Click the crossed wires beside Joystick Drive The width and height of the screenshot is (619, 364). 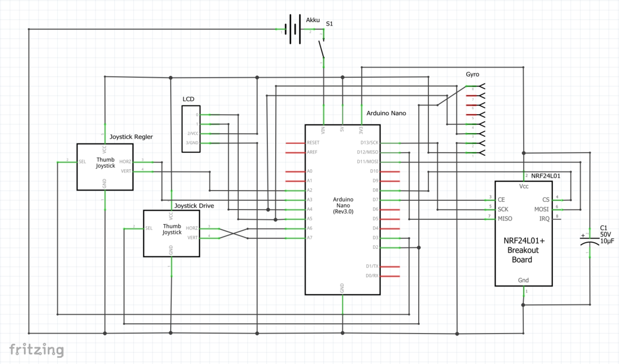click(233, 233)
